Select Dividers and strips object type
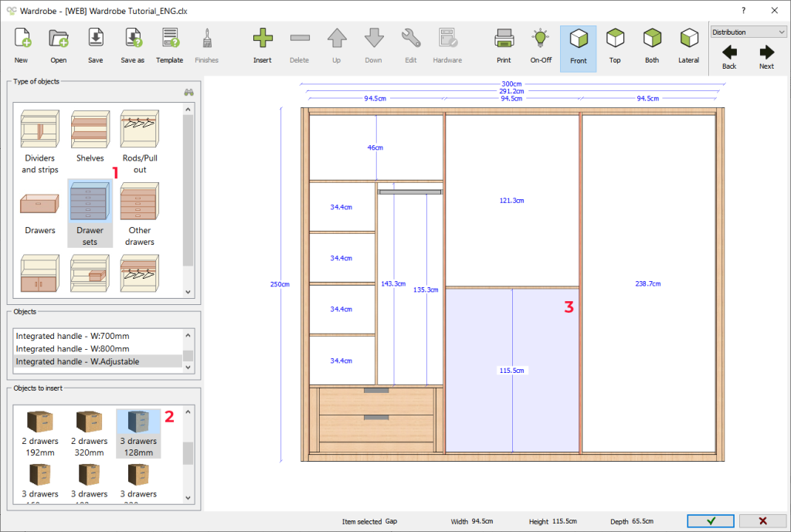This screenshot has width=791, height=532. (x=40, y=142)
